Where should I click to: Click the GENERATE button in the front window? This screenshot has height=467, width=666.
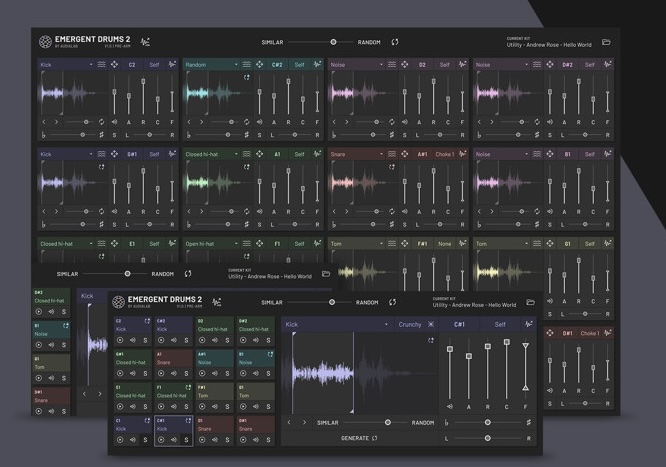[359, 438]
